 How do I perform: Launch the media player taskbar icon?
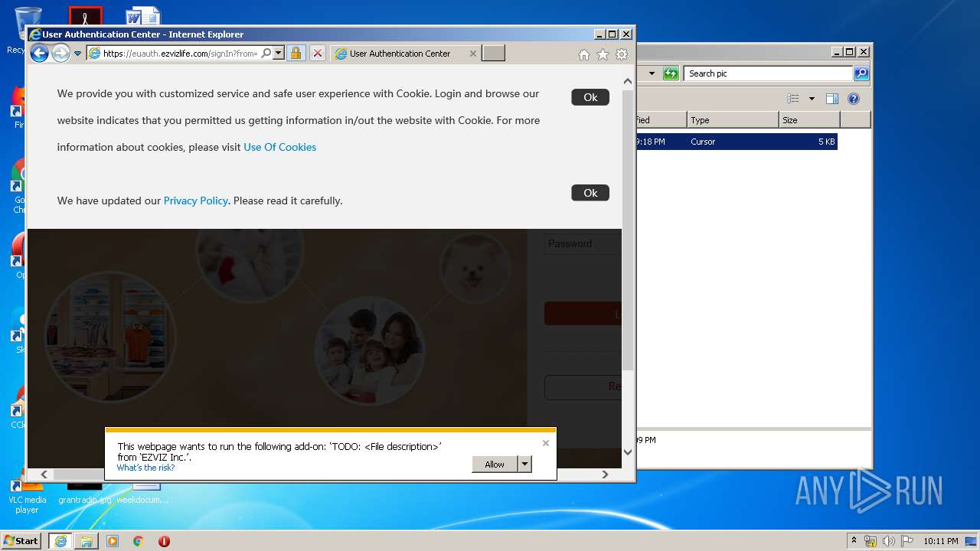pos(113,541)
